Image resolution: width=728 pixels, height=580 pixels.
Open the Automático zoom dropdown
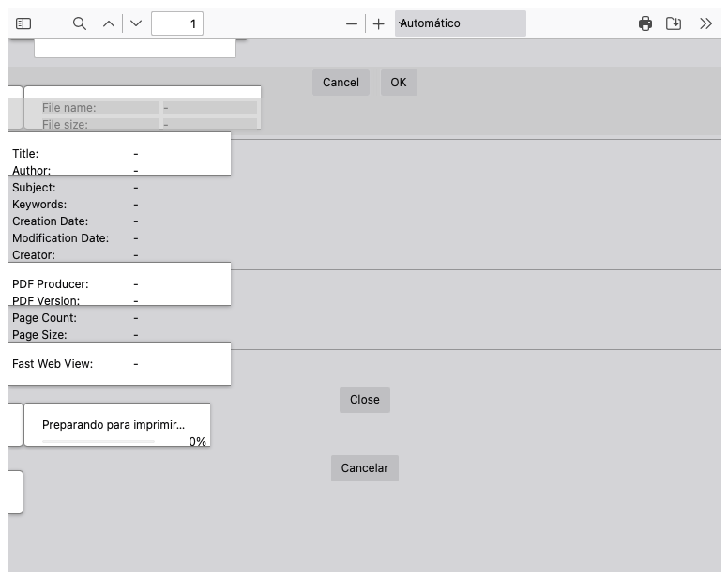(x=460, y=23)
